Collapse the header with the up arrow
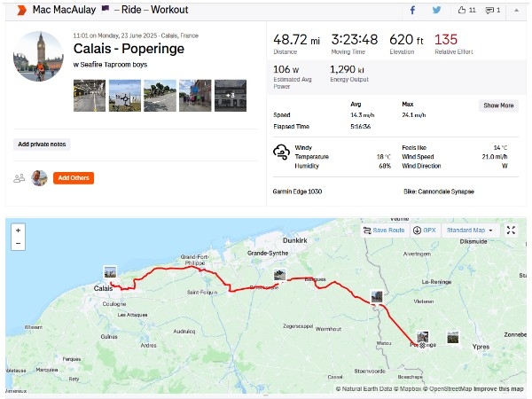Viewport: 532px width, 399px height. 516,10
